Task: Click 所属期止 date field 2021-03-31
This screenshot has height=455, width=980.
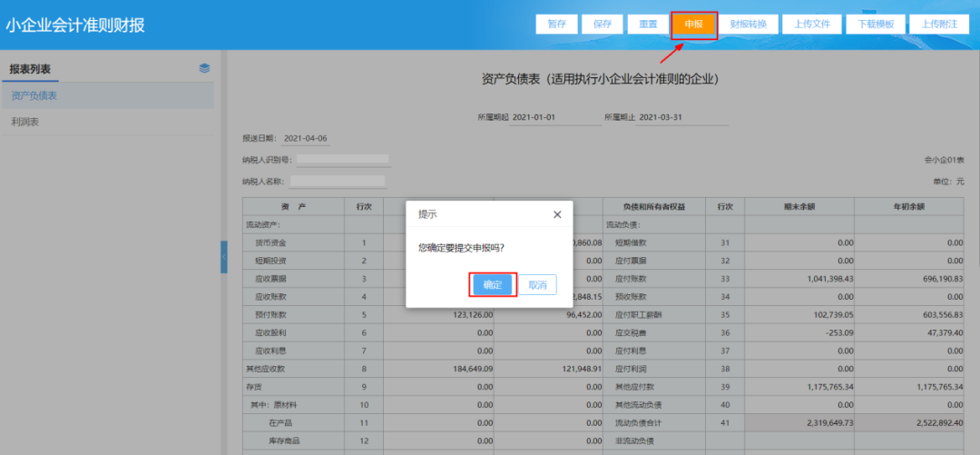Action: (681, 117)
